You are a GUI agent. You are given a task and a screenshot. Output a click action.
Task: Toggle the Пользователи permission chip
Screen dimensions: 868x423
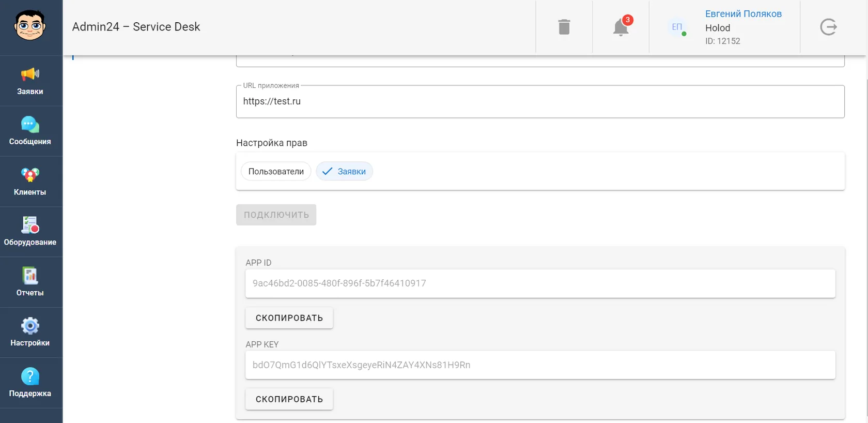coord(276,171)
